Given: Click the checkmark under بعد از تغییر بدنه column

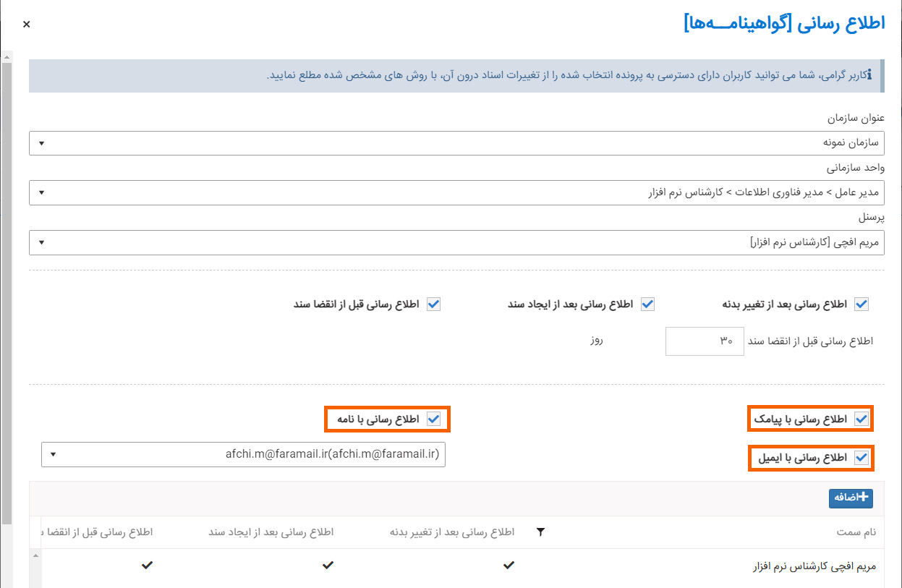Looking at the screenshot, I should click(x=509, y=566).
